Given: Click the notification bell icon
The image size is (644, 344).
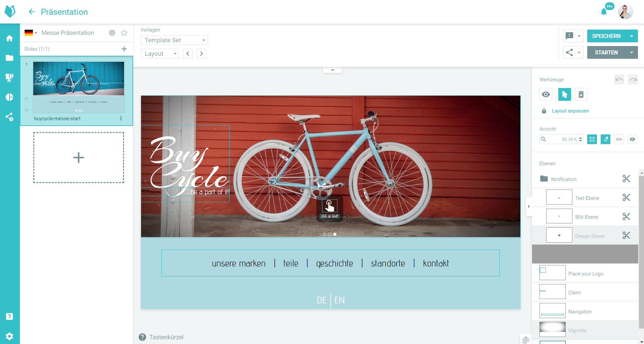Looking at the screenshot, I should click(604, 12).
